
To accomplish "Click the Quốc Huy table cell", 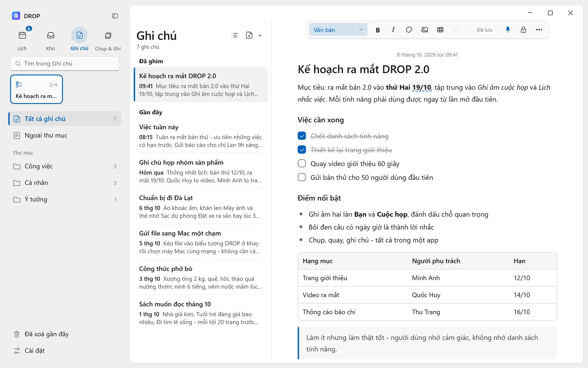I will click(x=458, y=295).
